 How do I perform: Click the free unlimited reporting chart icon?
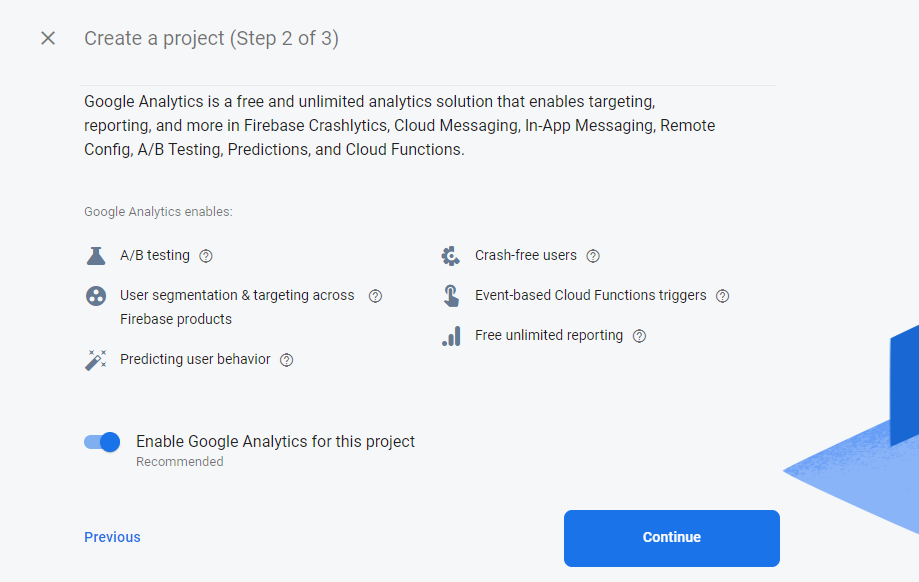pyautogui.click(x=451, y=336)
